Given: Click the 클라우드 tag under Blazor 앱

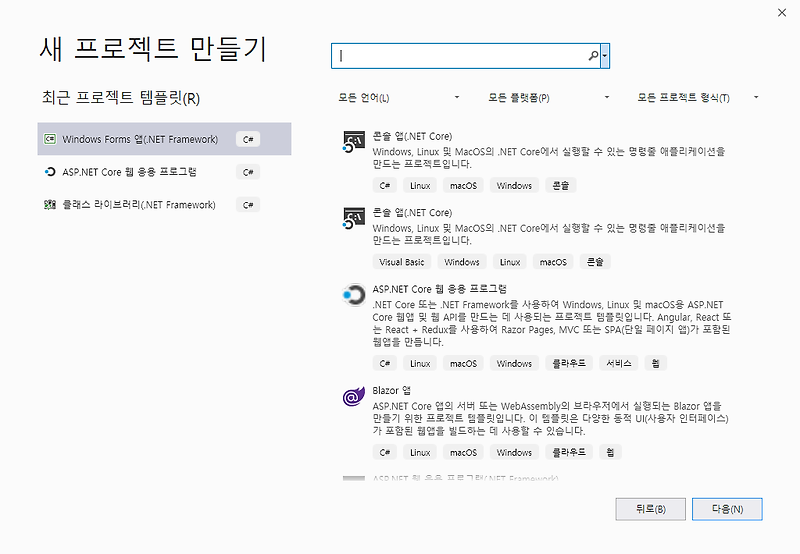Looking at the screenshot, I should coord(569,452).
